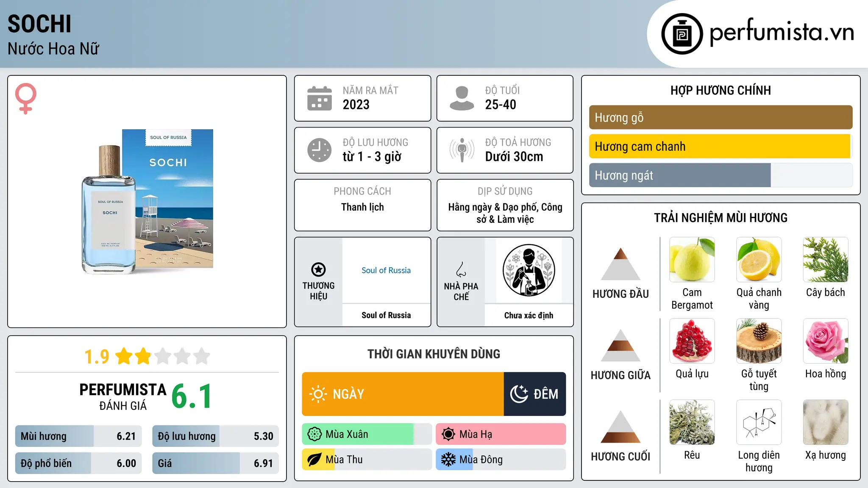Screen dimensions: 868x488
Task: Open the Long diên hương molecule image
Action: tap(759, 422)
